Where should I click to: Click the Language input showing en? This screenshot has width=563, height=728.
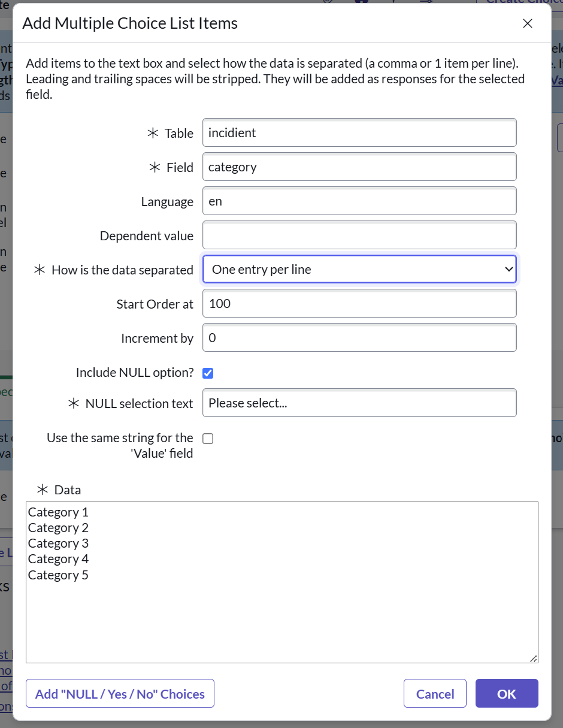[x=359, y=201]
